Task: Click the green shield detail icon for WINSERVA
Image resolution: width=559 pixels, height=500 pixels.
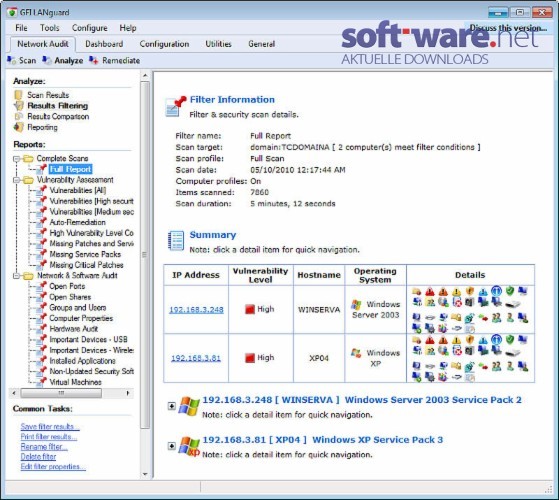Action: [510, 291]
